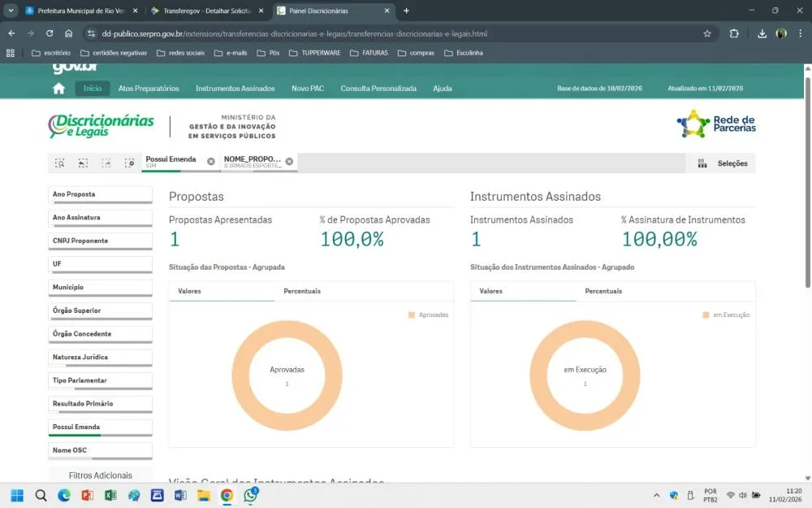
Task: Open File Explorer from taskbar
Action: (x=204, y=496)
